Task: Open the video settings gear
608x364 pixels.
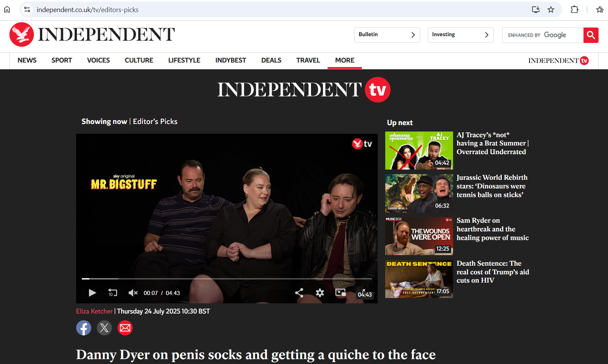Action: [320, 293]
